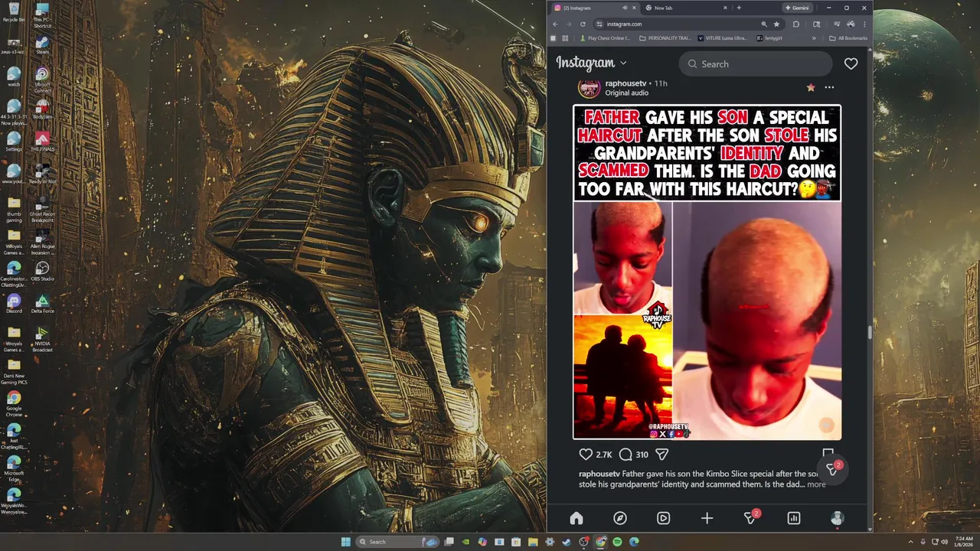Open Chrome three-dot menu
This screenshot has height=551, width=980.
pyautogui.click(x=865, y=24)
